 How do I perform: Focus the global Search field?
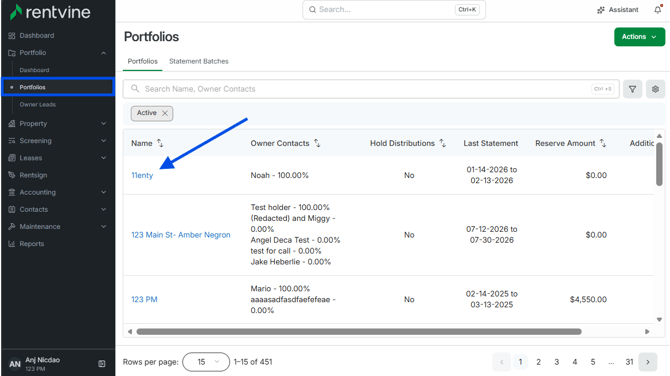click(x=394, y=9)
